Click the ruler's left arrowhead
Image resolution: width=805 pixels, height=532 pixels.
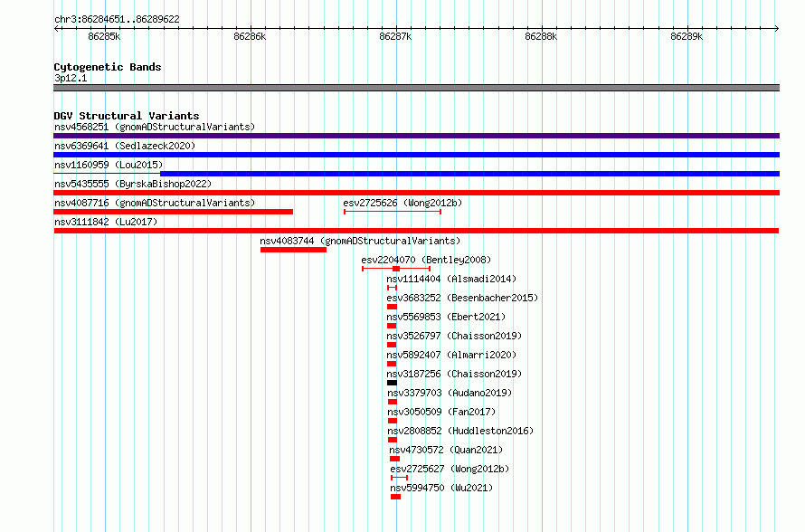pos(56,28)
